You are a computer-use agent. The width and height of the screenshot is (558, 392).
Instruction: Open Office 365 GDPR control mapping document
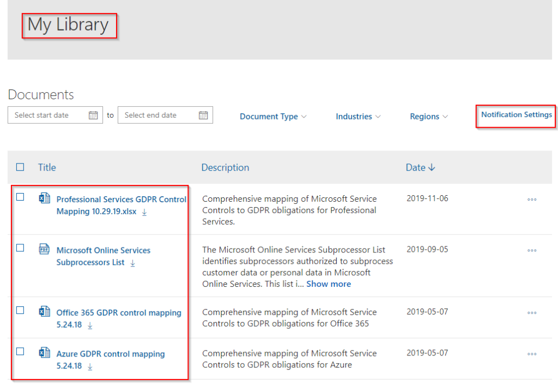(x=118, y=318)
